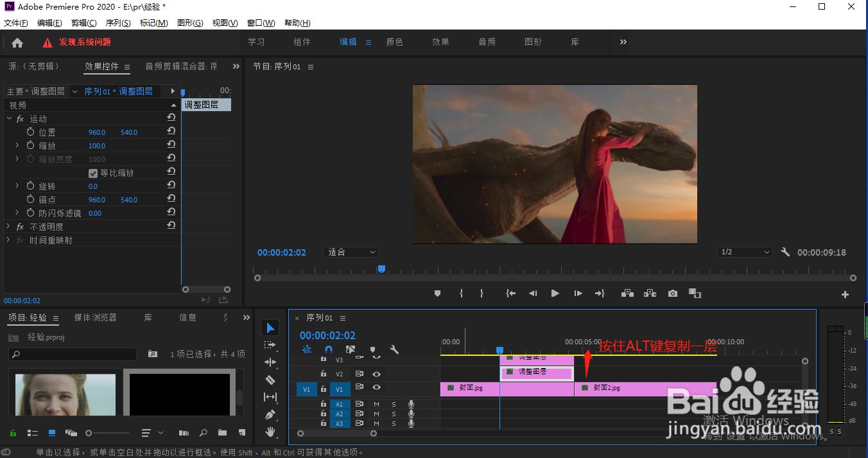The height and width of the screenshot is (458, 868).
Task: Click the project panel search field
Action: click(x=74, y=354)
